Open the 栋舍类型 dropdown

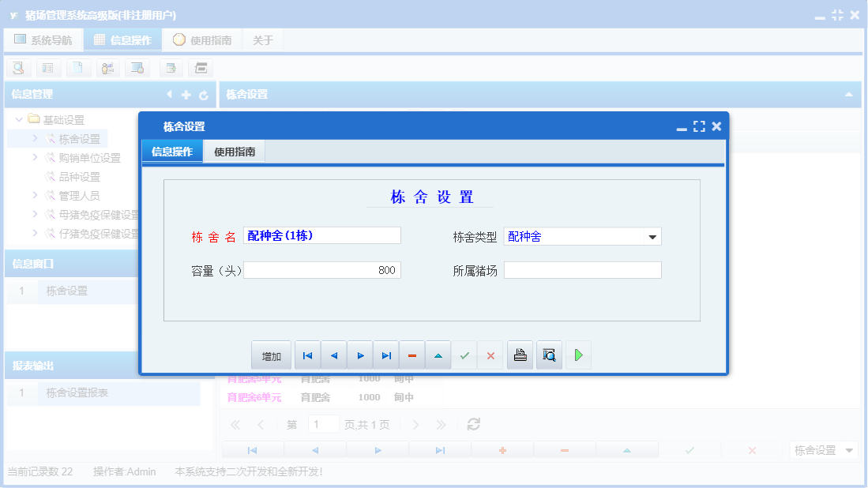pyautogui.click(x=652, y=235)
